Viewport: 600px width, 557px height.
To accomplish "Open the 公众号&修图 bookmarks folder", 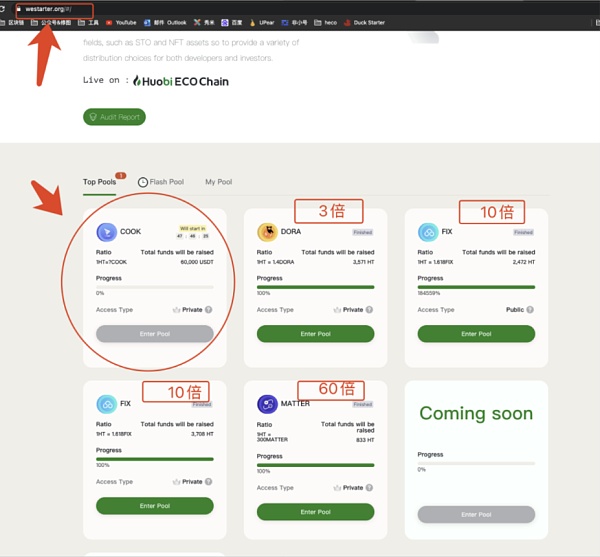I will 51,23.
